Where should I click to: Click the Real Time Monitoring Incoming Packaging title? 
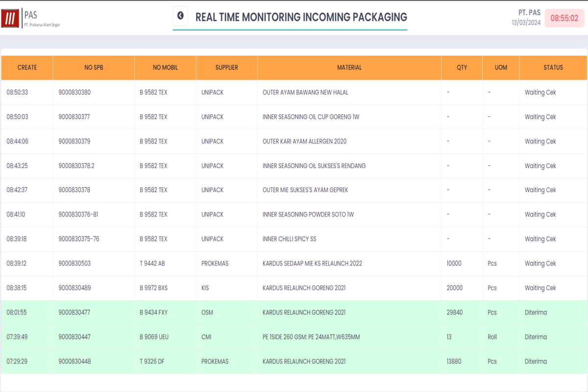tap(301, 17)
